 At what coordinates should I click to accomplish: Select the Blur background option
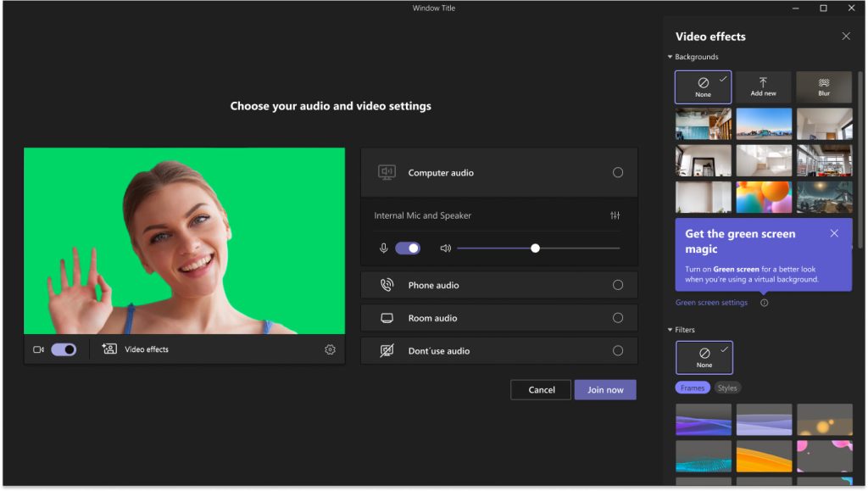(823, 86)
